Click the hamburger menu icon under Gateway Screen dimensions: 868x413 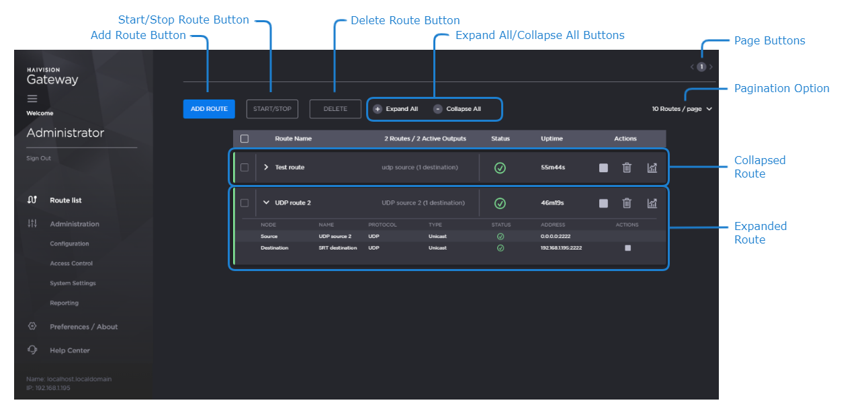point(32,99)
